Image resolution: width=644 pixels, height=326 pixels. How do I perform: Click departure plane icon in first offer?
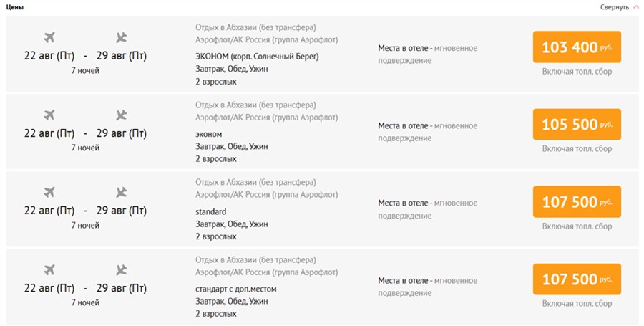[49, 37]
